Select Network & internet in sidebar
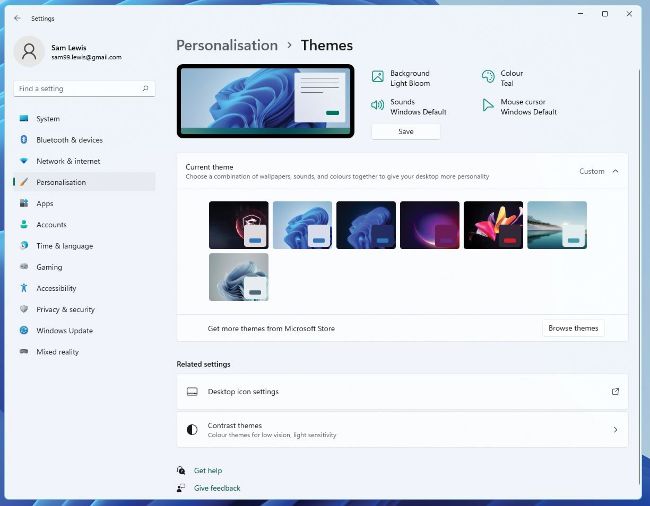650x506 pixels. coord(68,161)
